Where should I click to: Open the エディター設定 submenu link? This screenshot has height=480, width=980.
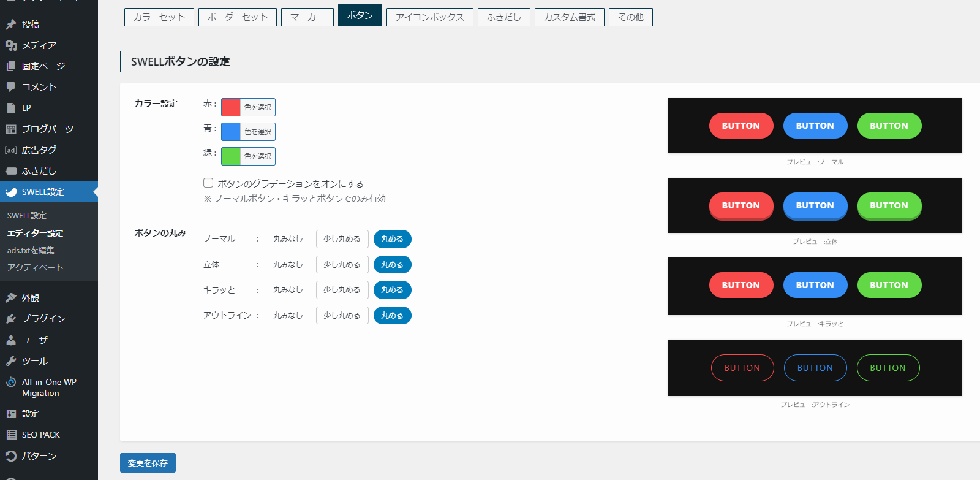pyautogui.click(x=35, y=233)
